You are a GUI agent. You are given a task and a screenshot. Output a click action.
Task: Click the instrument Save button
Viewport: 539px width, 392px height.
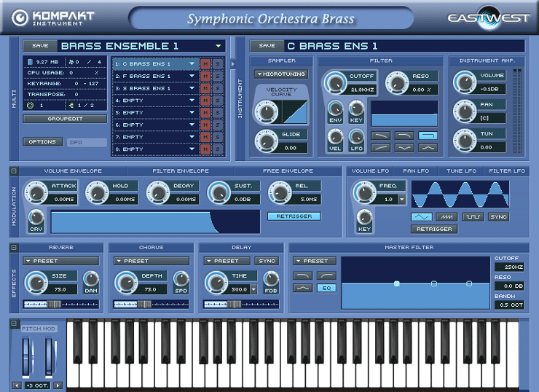tap(267, 46)
